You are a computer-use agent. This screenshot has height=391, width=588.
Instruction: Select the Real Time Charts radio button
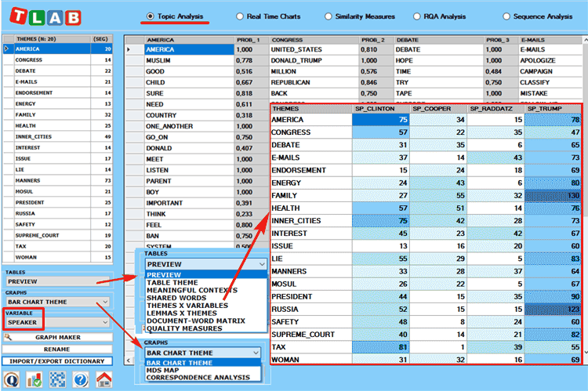[x=240, y=16]
